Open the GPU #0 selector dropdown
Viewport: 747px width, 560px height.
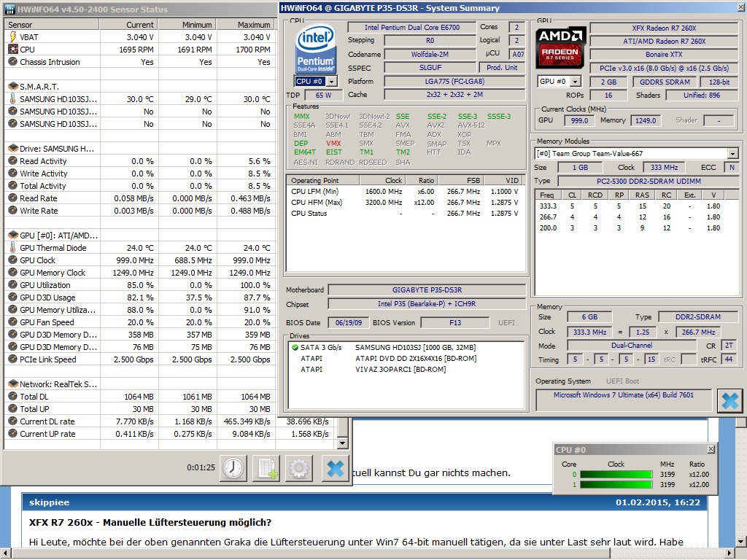coord(576,82)
